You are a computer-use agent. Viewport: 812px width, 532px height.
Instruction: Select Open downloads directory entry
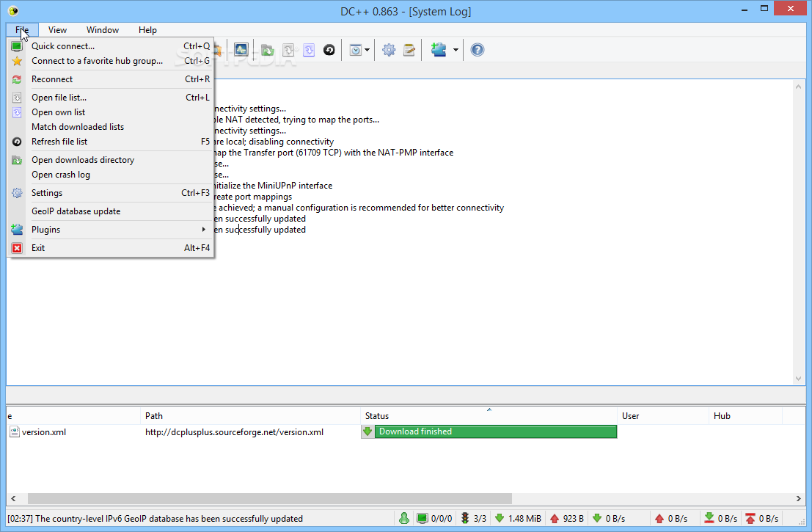point(110,160)
